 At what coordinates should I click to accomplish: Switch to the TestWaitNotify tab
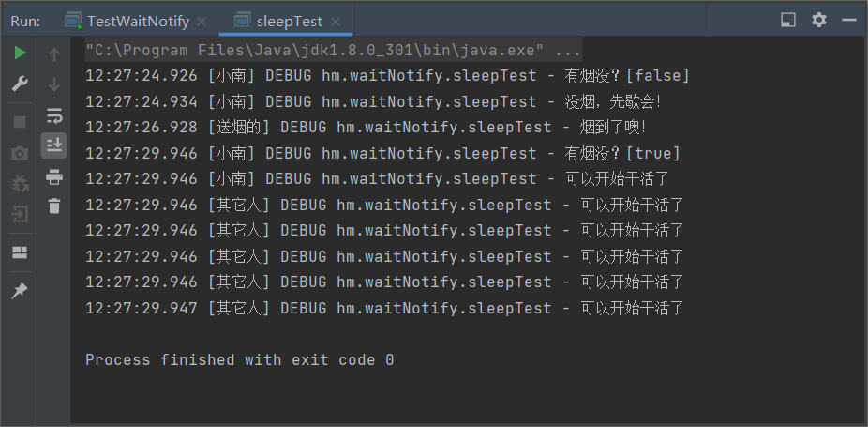pyautogui.click(x=137, y=21)
